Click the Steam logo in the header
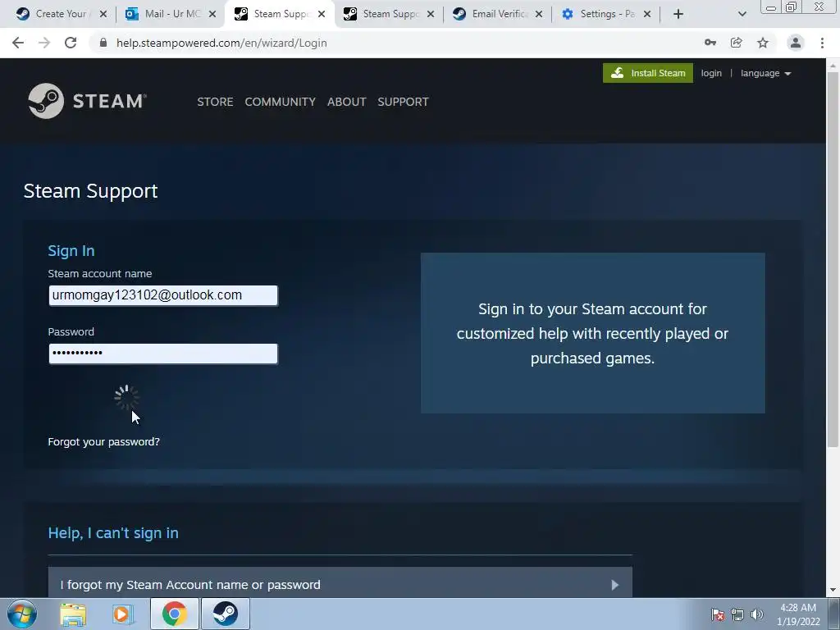This screenshot has height=630, width=840. (x=87, y=101)
